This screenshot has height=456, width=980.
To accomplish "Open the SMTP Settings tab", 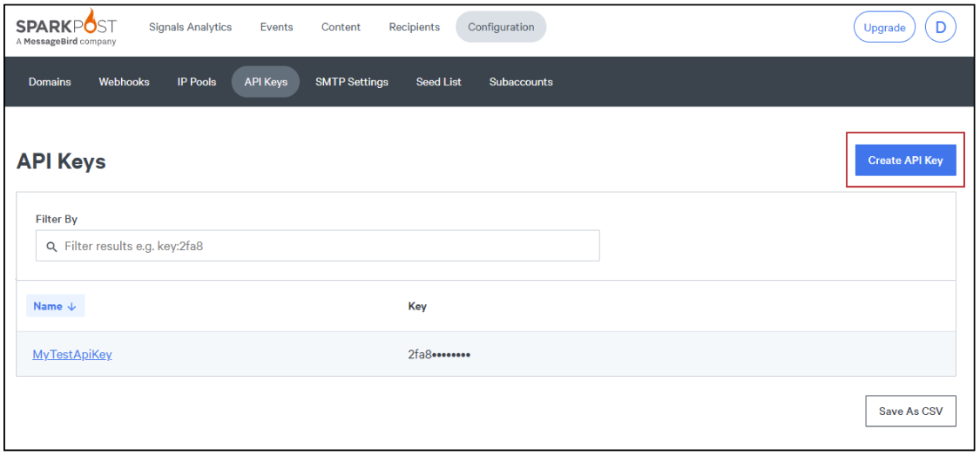I will coord(352,82).
